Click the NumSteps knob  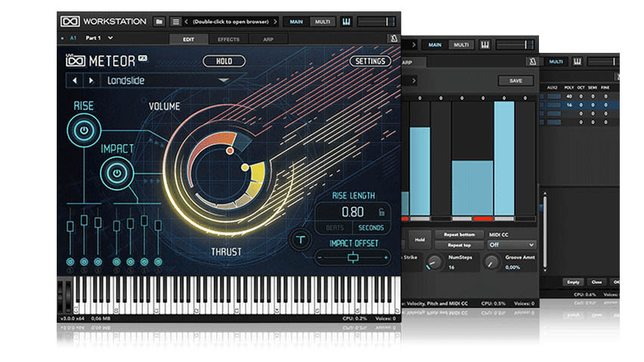pos(434,262)
